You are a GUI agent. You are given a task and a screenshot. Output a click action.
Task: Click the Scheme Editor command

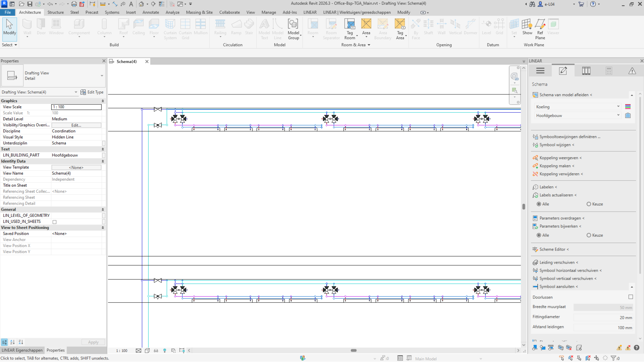click(554, 249)
